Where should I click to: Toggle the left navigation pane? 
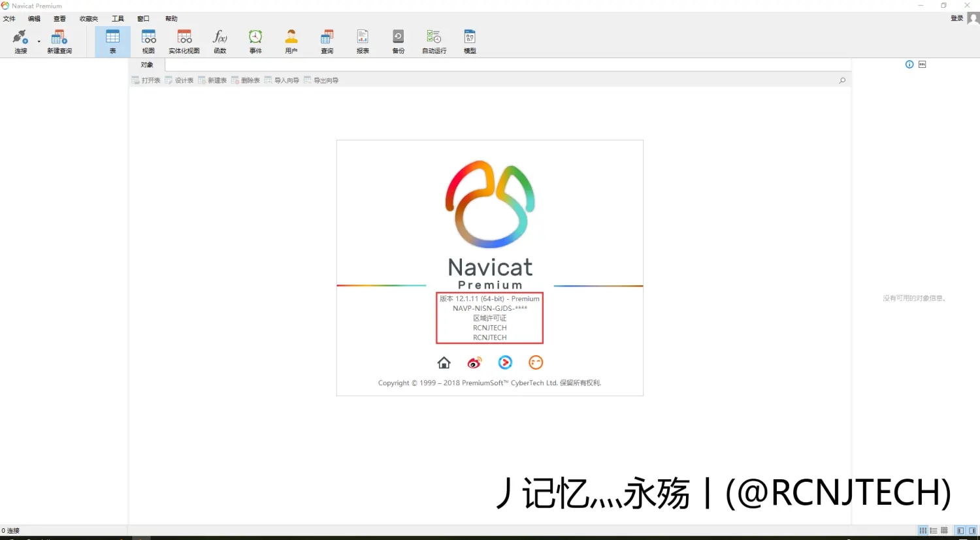(960, 530)
